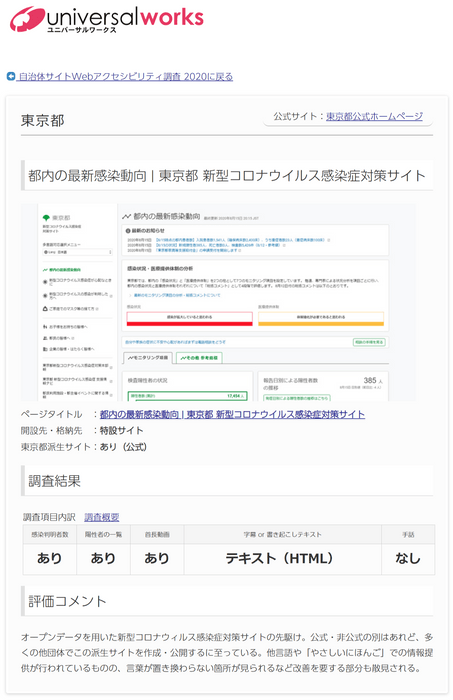Open the 調査概要 link
This screenshot has width=453, height=700.
coord(102,517)
